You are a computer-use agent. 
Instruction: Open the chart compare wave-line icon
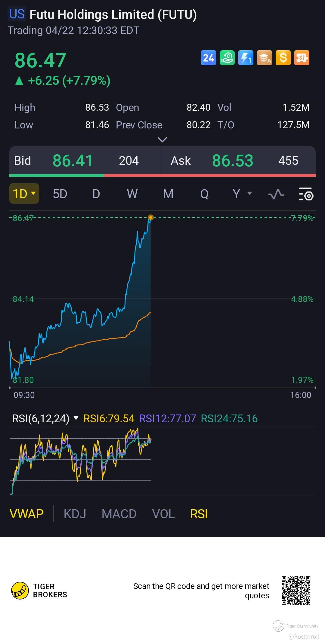[x=276, y=194]
